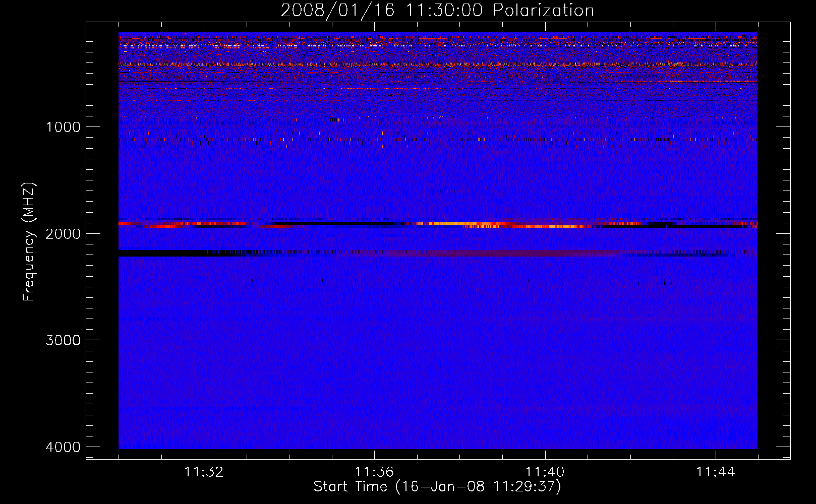Click the 11:32 time tick label

204,472
